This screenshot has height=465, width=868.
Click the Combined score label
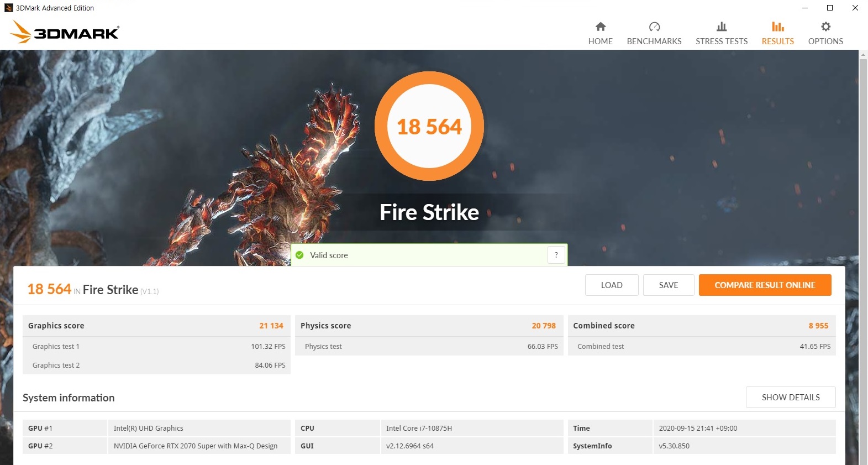(604, 326)
